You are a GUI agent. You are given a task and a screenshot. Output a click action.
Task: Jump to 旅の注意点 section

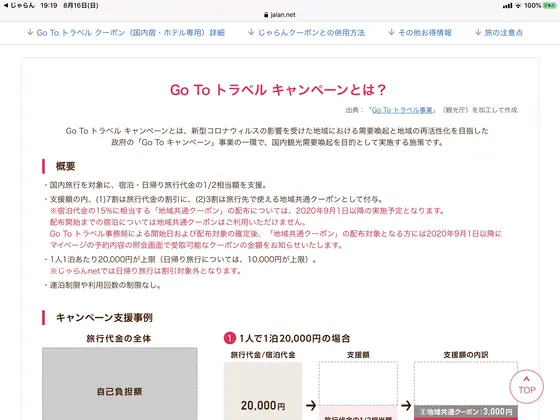(499, 32)
